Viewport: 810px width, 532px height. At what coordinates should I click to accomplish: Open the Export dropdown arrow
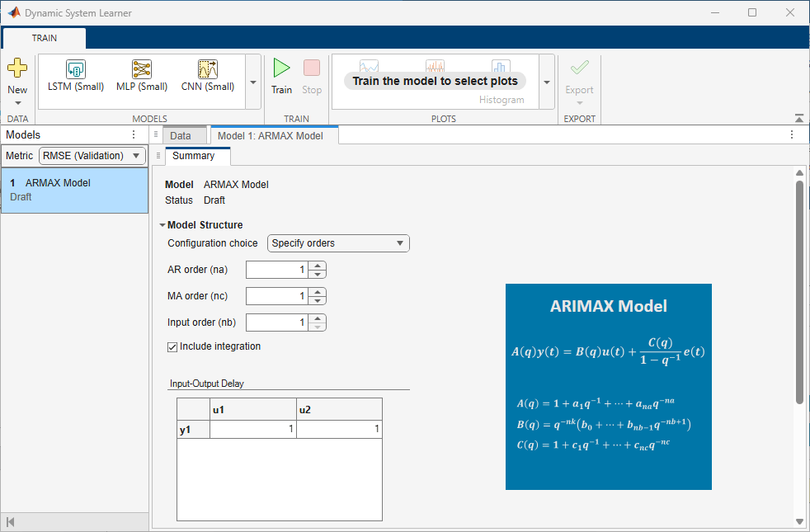pyautogui.click(x=579, y=103)
